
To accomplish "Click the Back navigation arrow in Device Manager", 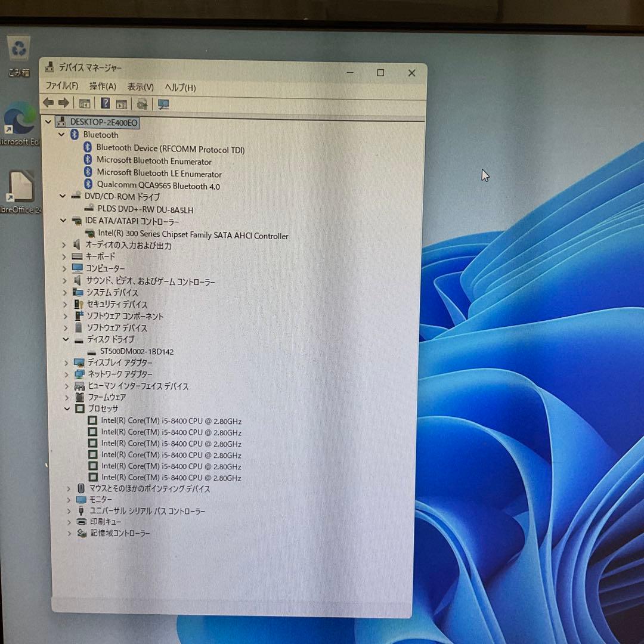I will (x=49, y=103).
